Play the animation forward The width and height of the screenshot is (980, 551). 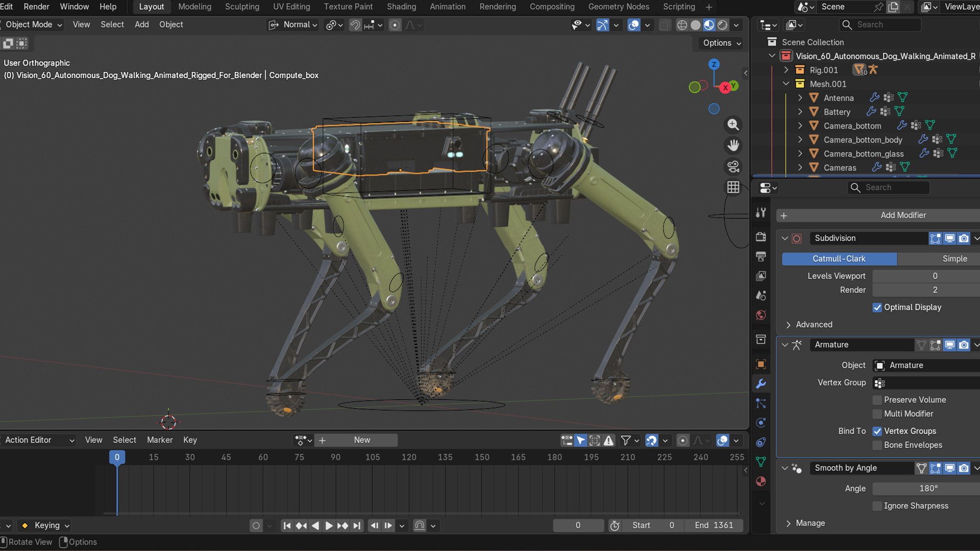pos(329,525)
